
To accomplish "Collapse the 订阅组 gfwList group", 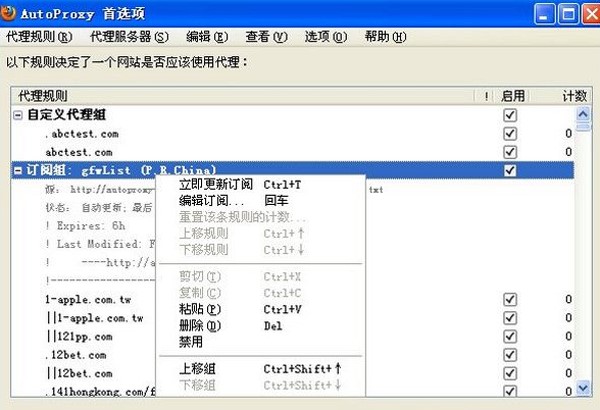I will coord(18,170).
